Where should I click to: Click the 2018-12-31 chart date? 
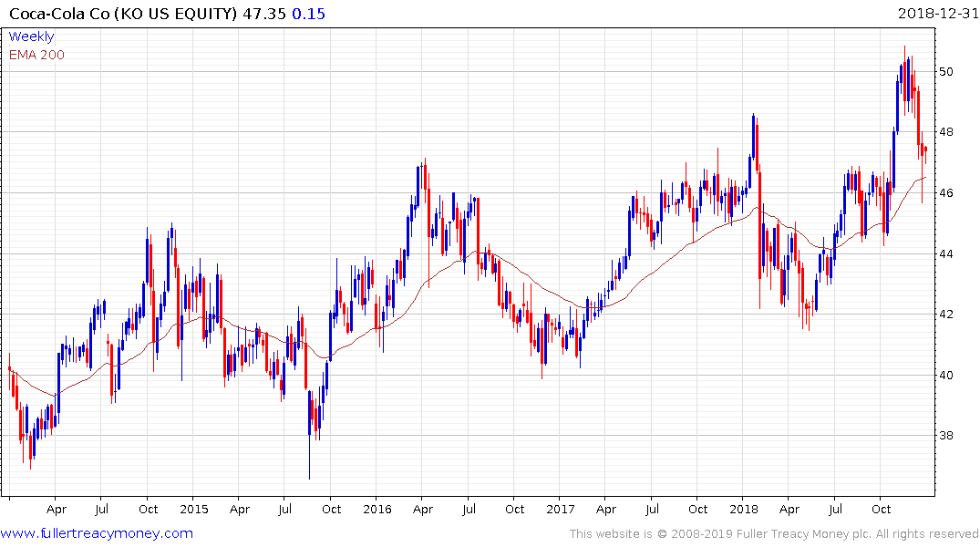tap(938, 13)
